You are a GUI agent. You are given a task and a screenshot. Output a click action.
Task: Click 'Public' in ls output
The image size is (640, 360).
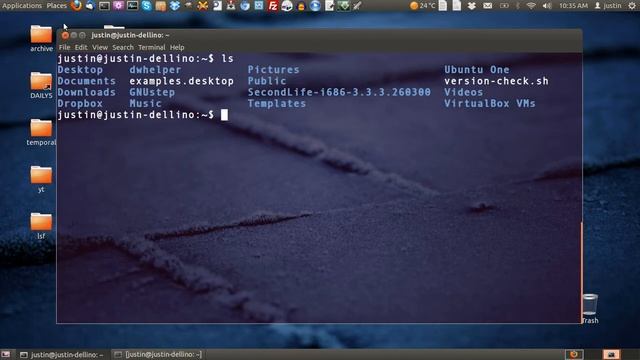(267, 81)
